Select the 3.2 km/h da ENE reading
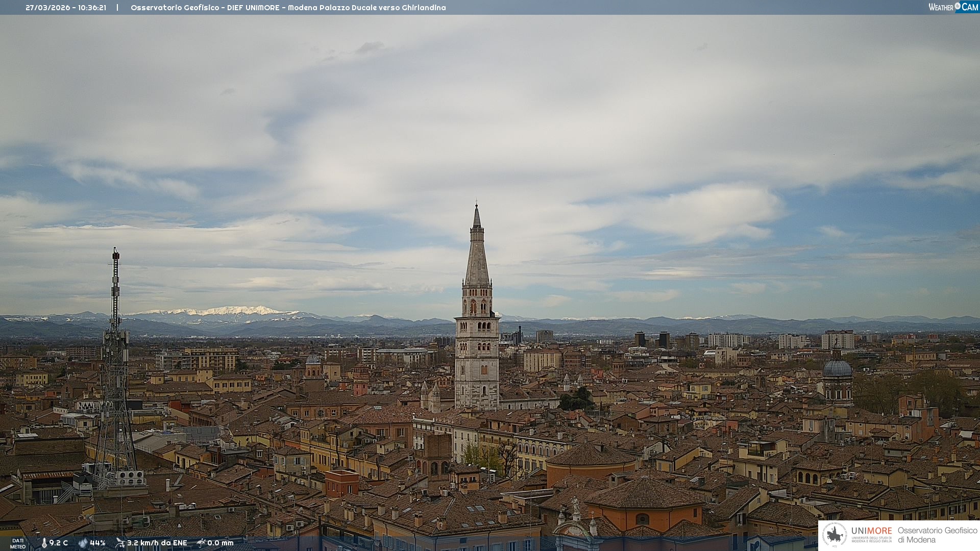Image resolution: width=980 pixels, height=551 pixels. click(x=157, y=543)
